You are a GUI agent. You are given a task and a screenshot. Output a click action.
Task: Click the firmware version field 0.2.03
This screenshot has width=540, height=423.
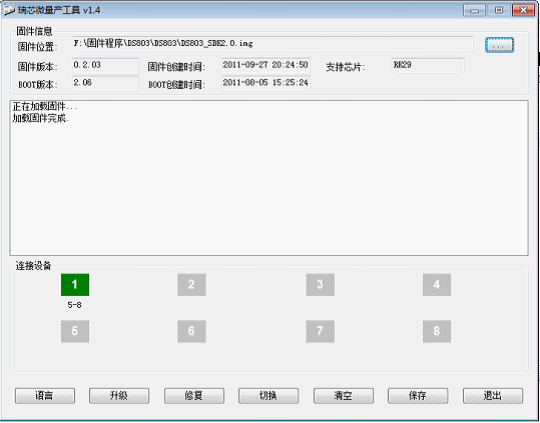[x=105, y=65]
